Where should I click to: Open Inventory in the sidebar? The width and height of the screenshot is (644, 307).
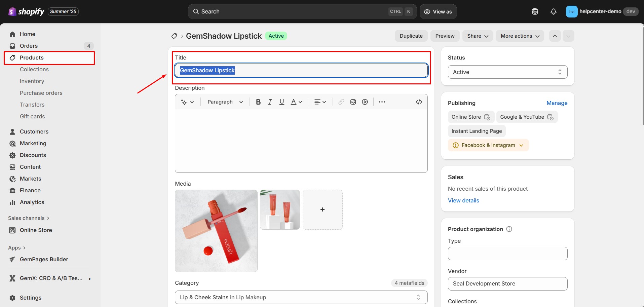[x=32, y=81]
